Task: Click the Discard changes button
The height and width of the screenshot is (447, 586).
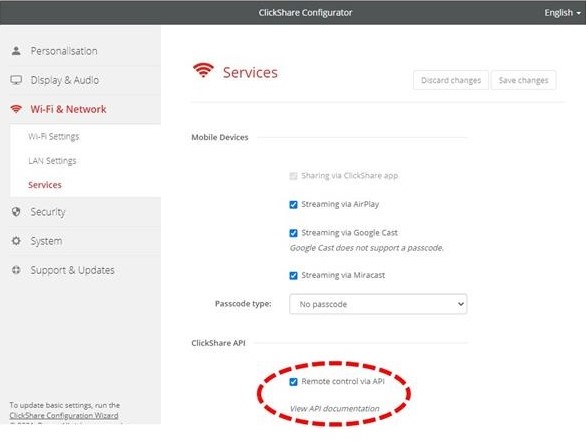Action: (451, 80)
